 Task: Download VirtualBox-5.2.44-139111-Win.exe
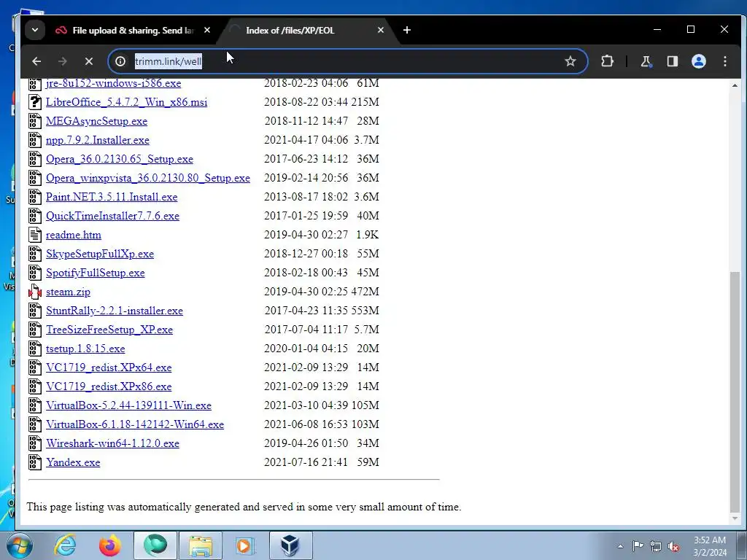pyautogui.click(x=128, y=405)
